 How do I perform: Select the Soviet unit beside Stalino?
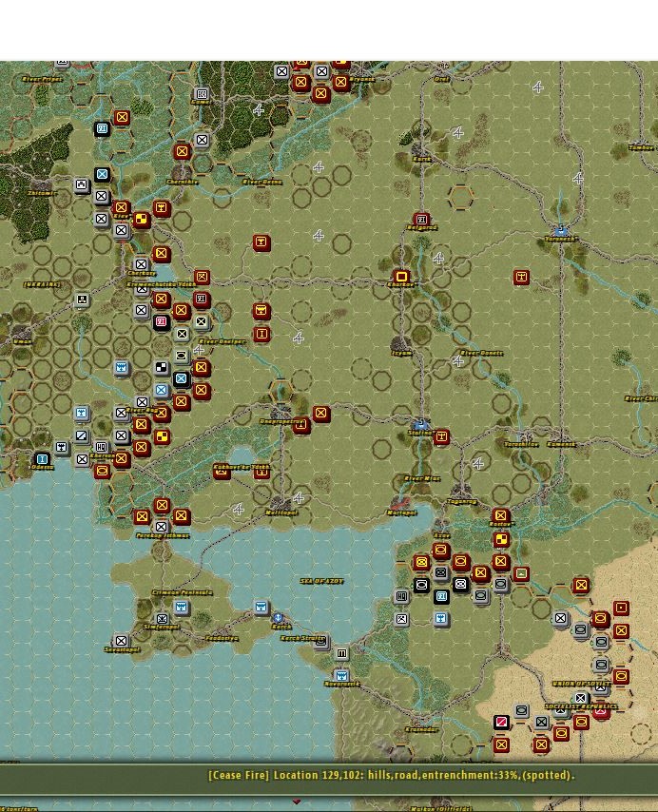(441, 436)
